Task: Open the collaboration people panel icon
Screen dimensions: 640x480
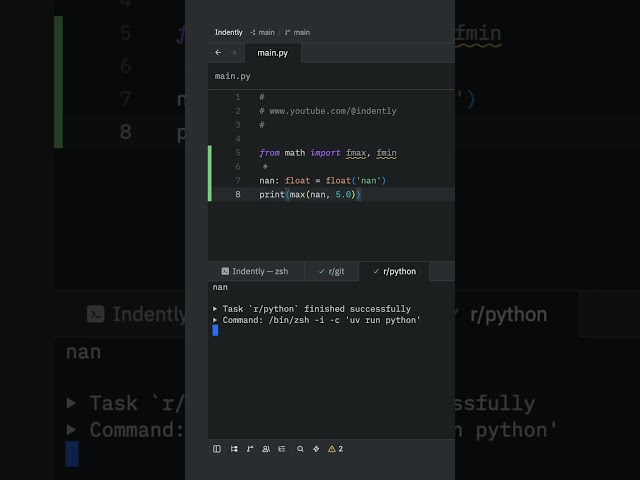Action: click(x=266, y=449)
